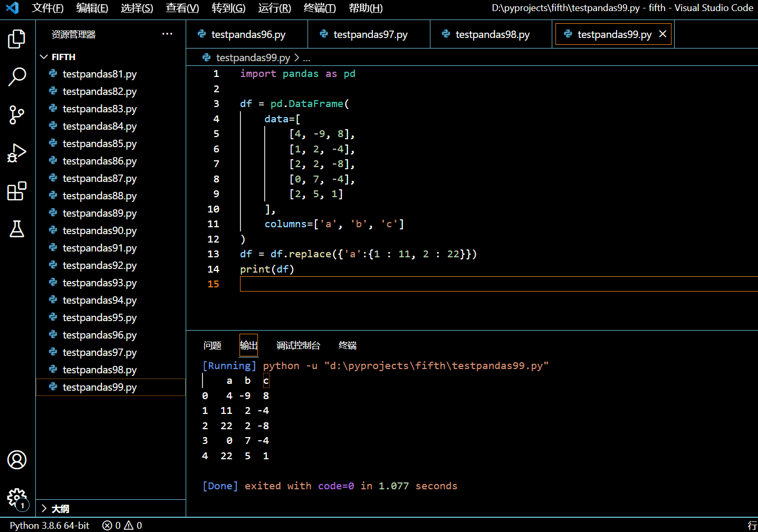Select testpandas99.py in explorer list
This screenshot has width=758, height=532.
point(111,387)
